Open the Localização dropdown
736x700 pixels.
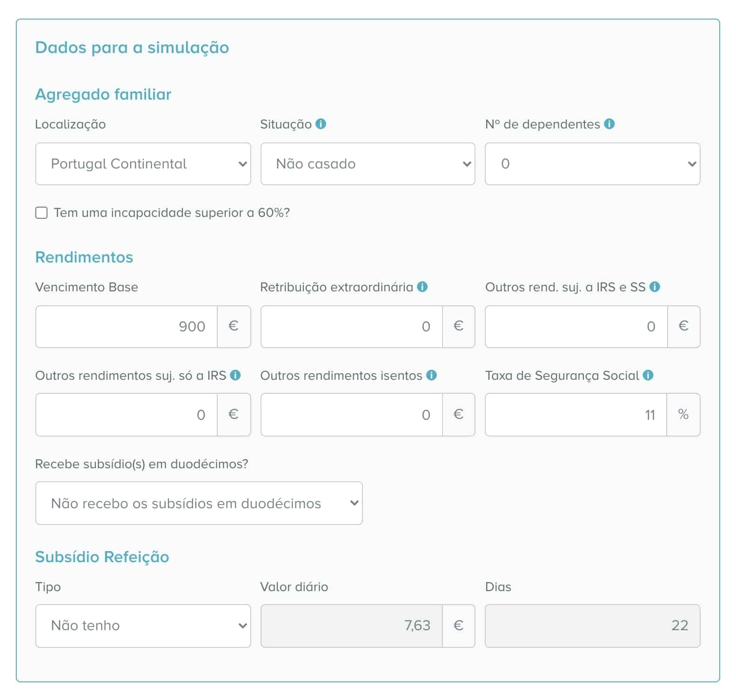[143, 164]
